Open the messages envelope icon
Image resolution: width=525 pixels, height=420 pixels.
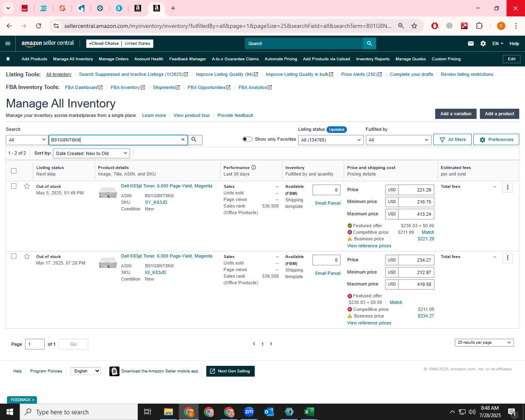[x=471, y=43]
